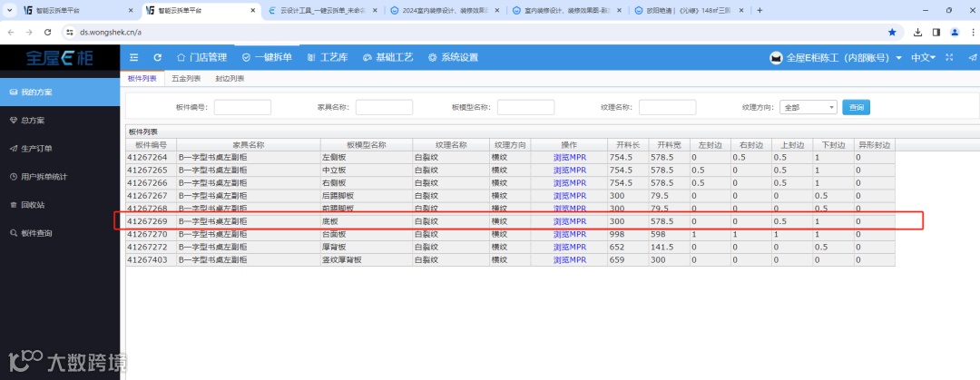Screen dimensions: 980x380
Task: Select 用户拆单统计 in sidebar
Action: coord(60,177)
